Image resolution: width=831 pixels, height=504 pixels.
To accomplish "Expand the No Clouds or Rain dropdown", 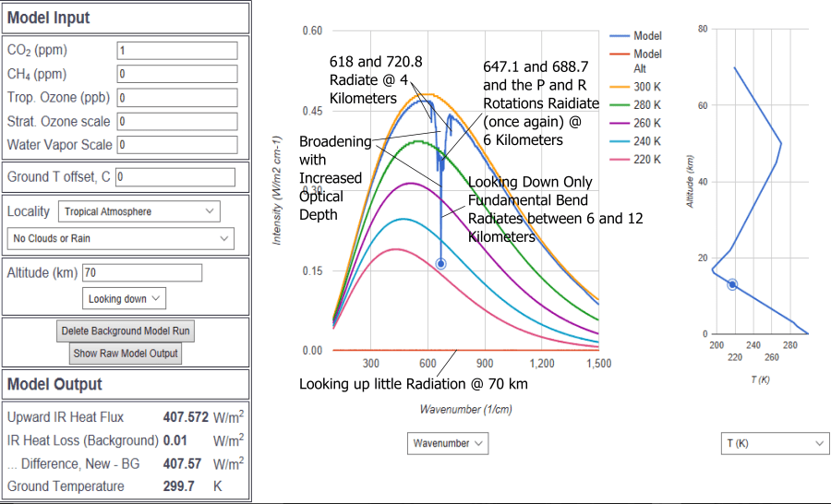I will point(121,239).
